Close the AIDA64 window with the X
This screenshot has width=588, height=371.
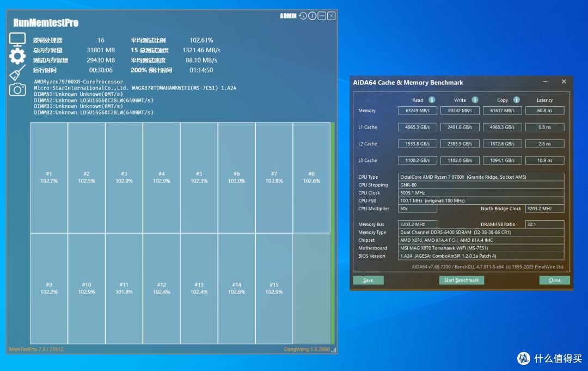coord(563,82)
